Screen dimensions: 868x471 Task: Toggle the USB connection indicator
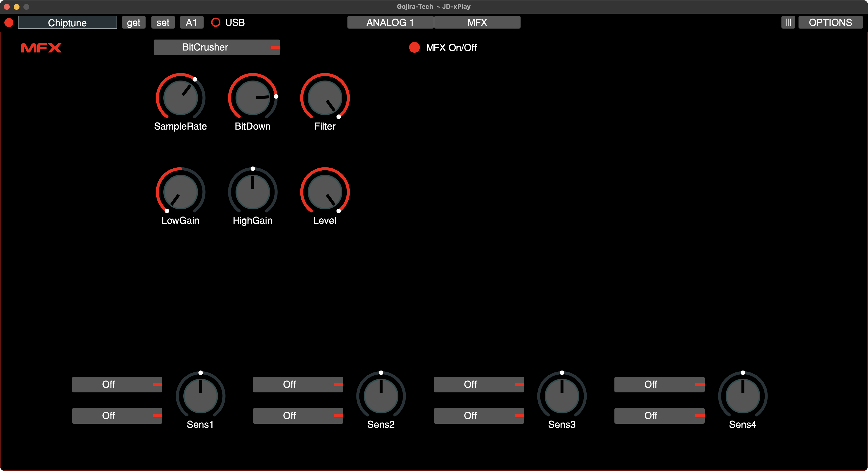[x=216, y=23]
